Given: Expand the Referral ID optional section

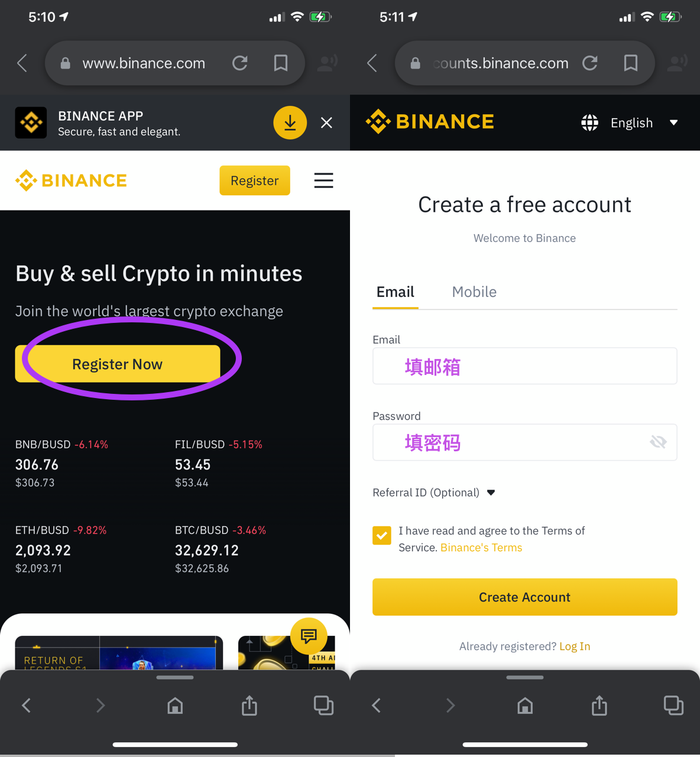Looking at the screenshot, I should click(x=491, y=492).
